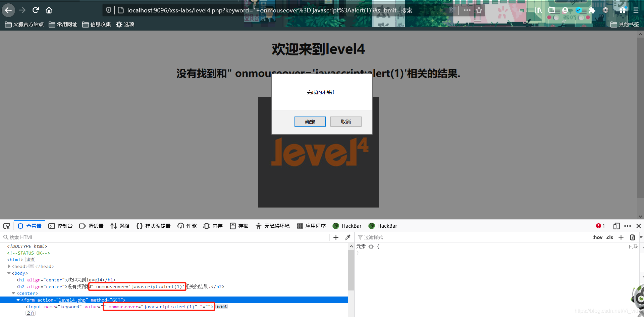Open the tracking protection shield icon
644x317 pixels.
(108, 10)
